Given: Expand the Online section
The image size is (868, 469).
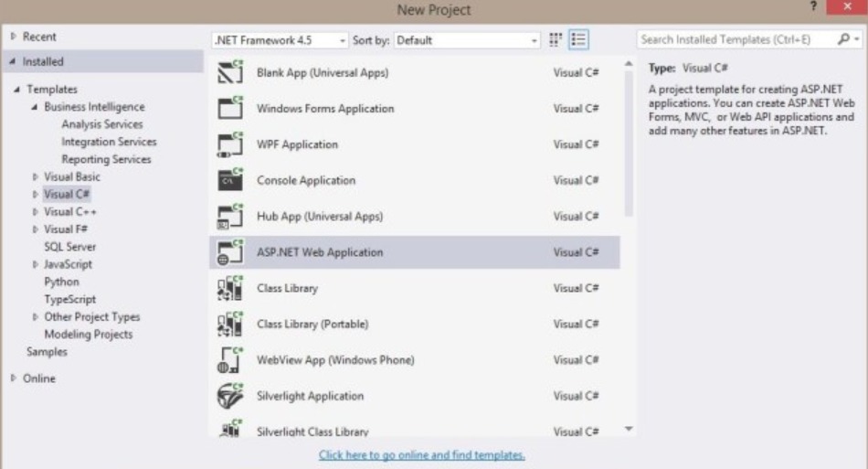Looking at the screenshot, I should [14, 378].
